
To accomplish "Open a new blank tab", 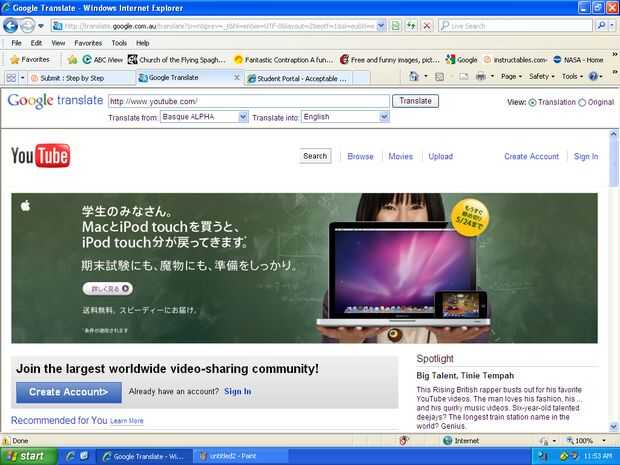I will point(361,78).
